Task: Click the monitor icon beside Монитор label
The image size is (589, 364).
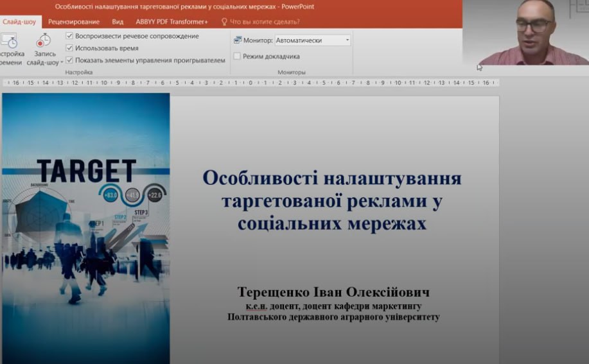Action: [x=237, y=40]
